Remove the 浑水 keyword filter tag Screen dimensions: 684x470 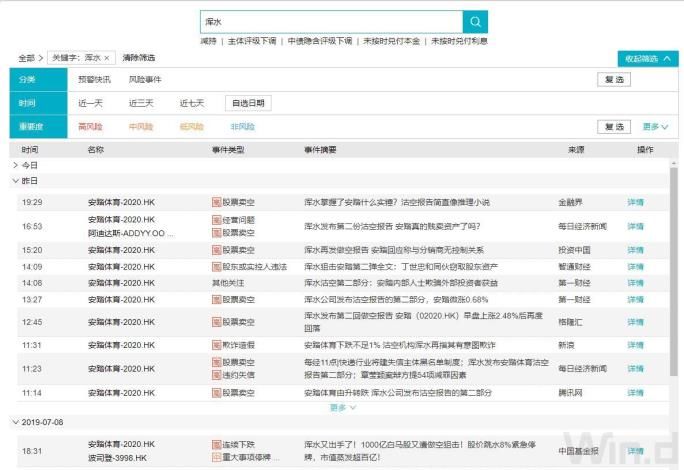[x=106, y=58]
